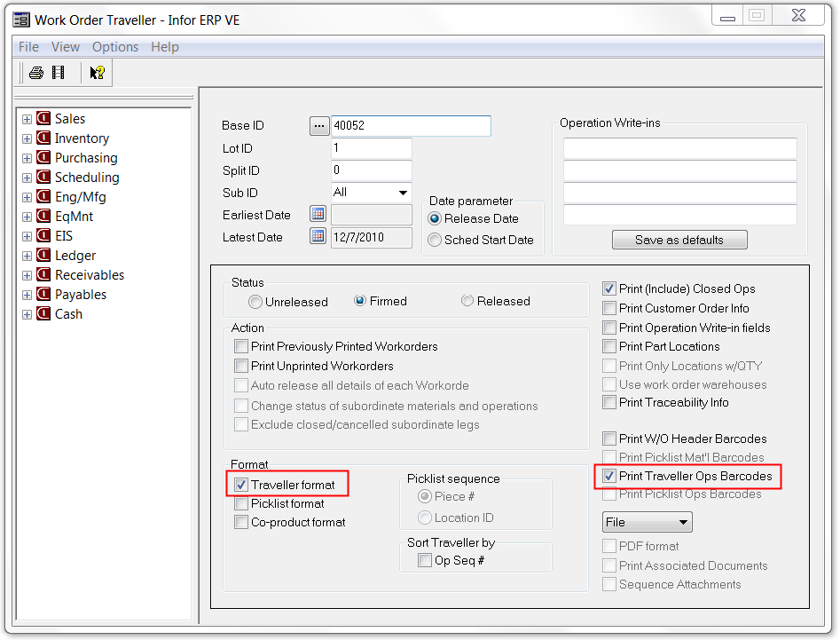Expand the Purchasing tree node
The image size is (840, 640).
click(x=27, y=158)
